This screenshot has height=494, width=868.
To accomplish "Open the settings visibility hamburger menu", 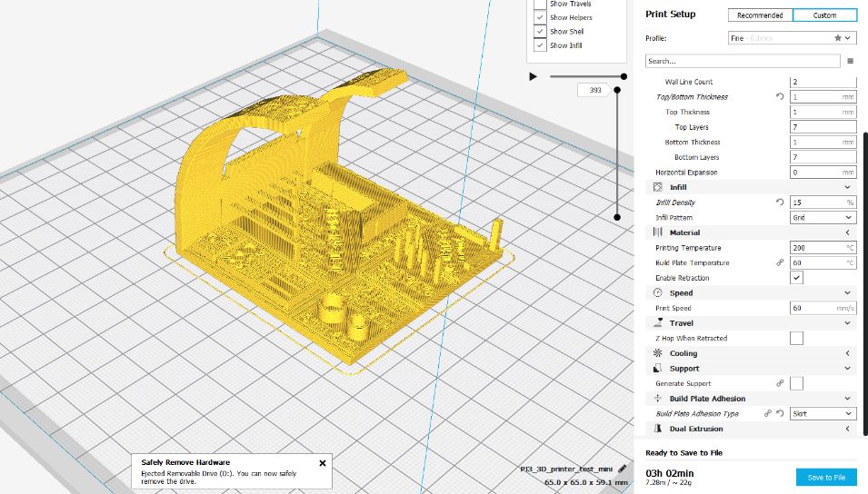I will click(851, 62).
